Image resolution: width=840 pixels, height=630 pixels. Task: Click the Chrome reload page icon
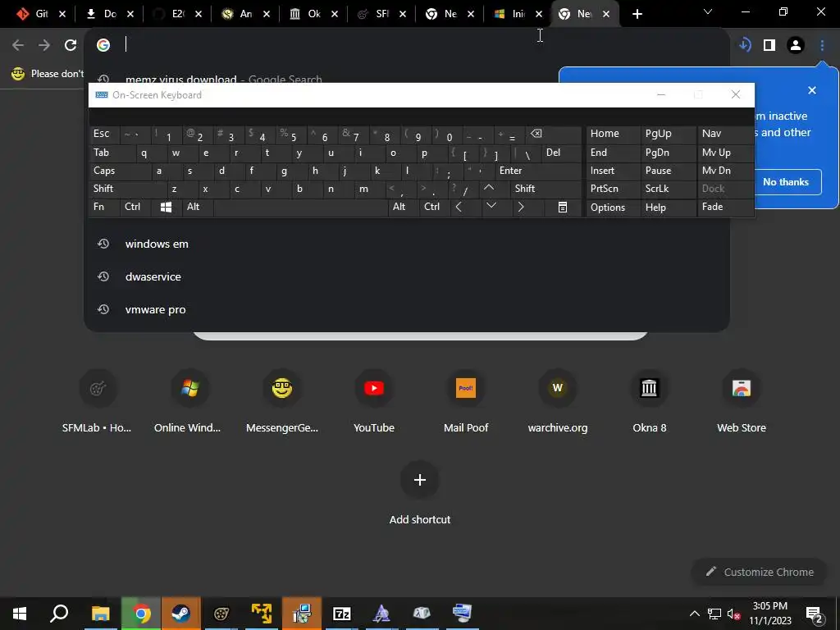tap(71, 45)
